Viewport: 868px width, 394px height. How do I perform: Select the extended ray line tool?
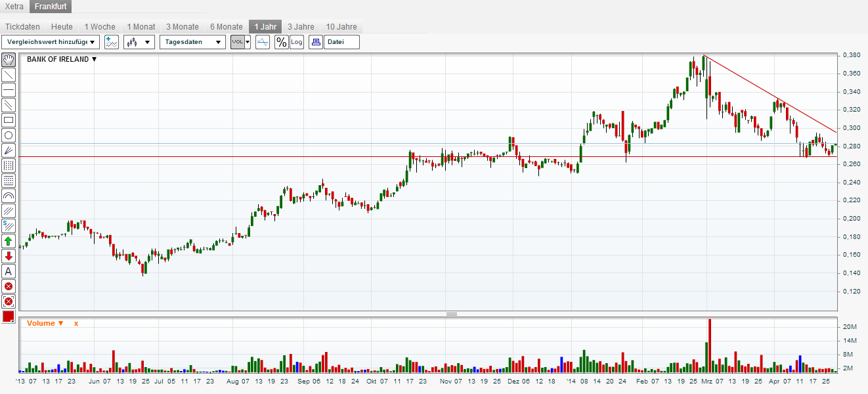tap(9, 105)
